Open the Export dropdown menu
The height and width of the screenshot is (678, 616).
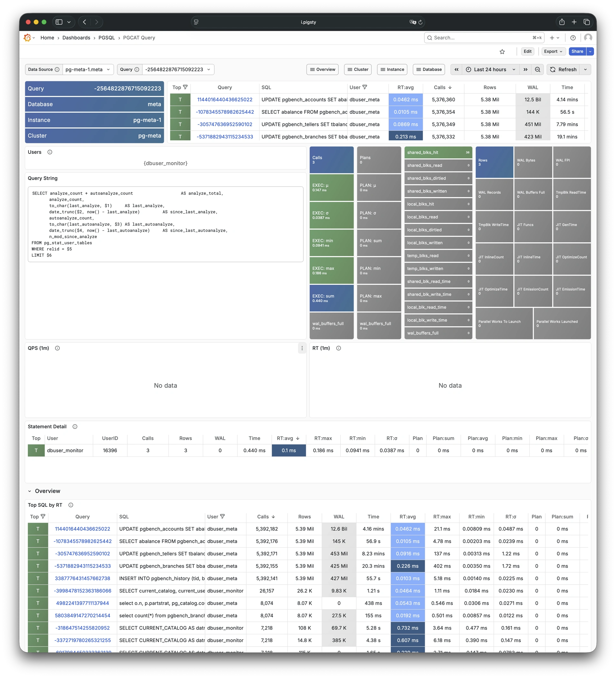pyautogui.click(x=553, y=51)
